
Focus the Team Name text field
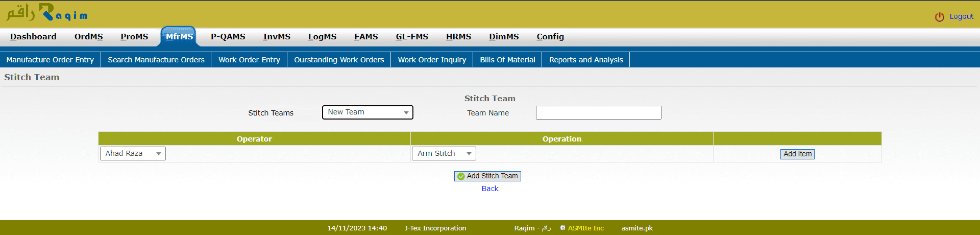[x=598, y=113]
